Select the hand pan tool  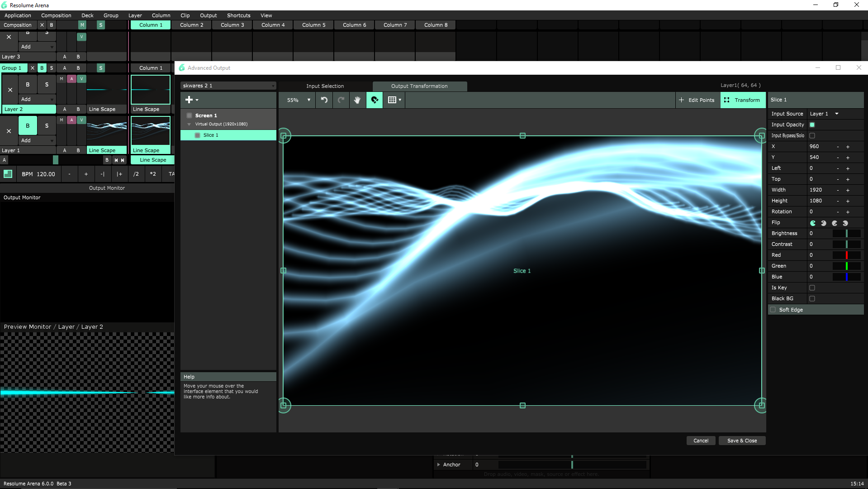point(357,100)
